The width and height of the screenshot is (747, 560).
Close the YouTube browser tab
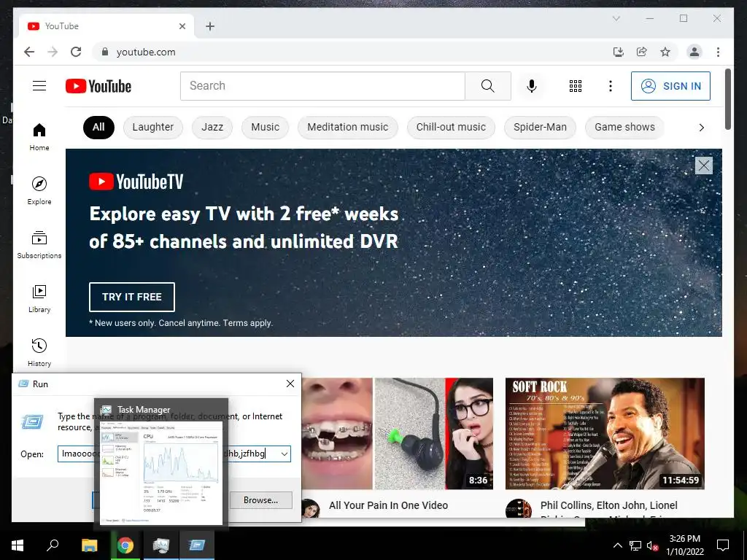pyautogui.click(x=182, y=26)
